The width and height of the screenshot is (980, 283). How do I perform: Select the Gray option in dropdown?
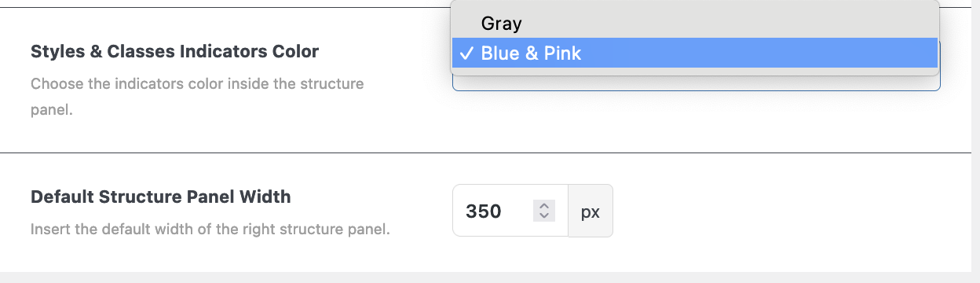[695, 24]
